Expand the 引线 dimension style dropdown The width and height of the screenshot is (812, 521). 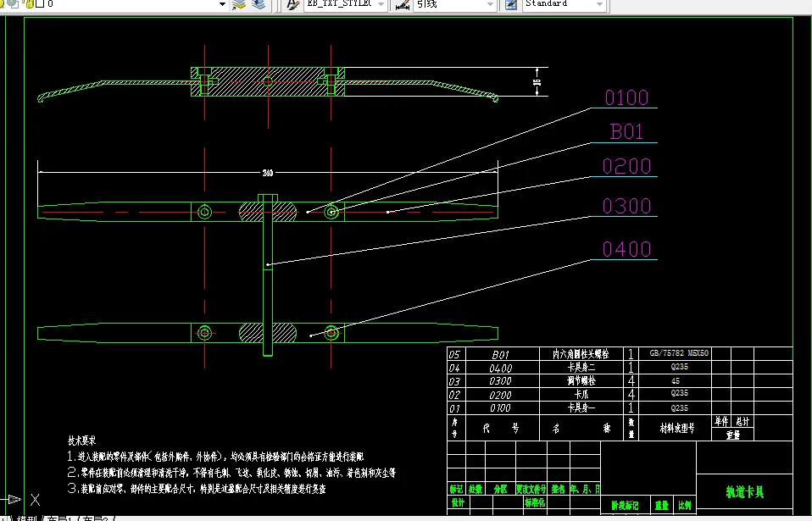tap(490, 4)
